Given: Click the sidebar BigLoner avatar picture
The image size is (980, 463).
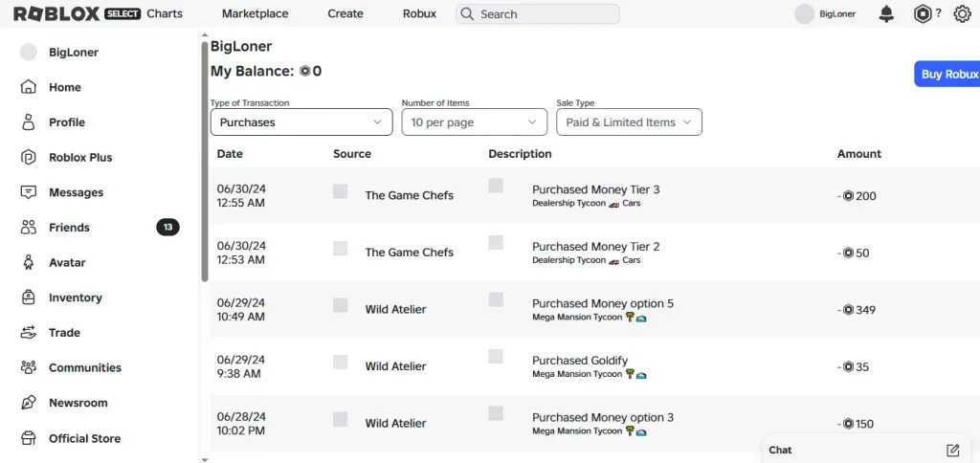Looking at the screenshot, I should [28, 52].
